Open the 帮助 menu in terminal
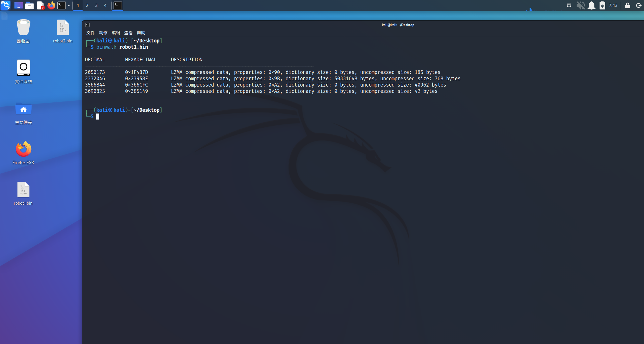The height and width of the screenshot is (344, 644). tap(141, 33)
